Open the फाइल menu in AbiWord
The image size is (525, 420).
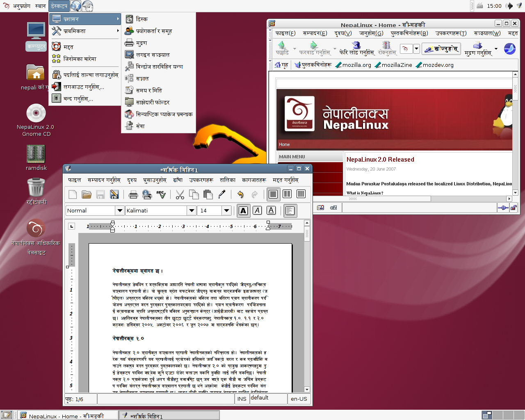tap(75, 180)
